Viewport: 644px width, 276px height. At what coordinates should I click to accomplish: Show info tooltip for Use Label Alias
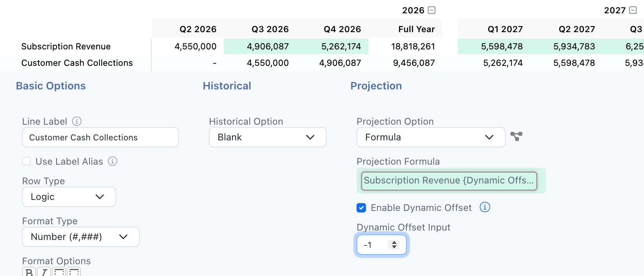(113, 161)
